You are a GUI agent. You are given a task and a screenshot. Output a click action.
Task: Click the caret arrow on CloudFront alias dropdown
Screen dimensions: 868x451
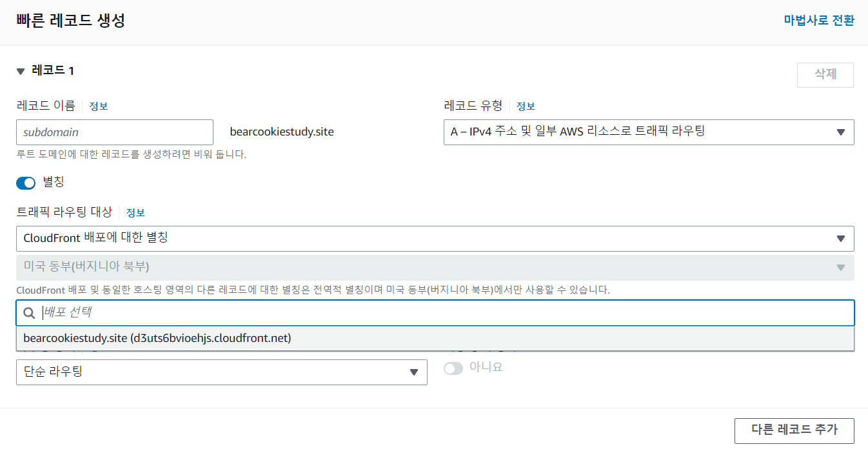click(x=840, y=239)
